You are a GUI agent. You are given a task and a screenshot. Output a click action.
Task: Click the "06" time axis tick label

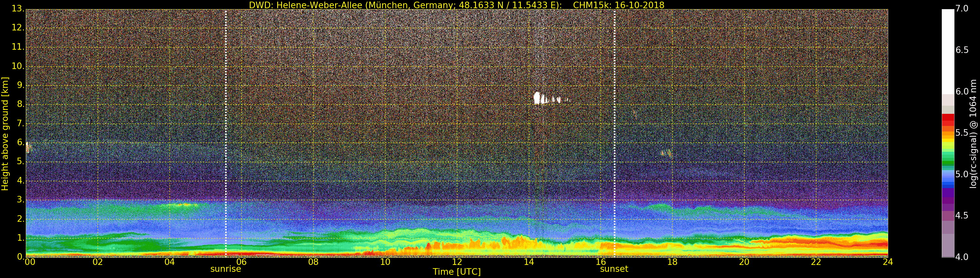click(242, 262)
